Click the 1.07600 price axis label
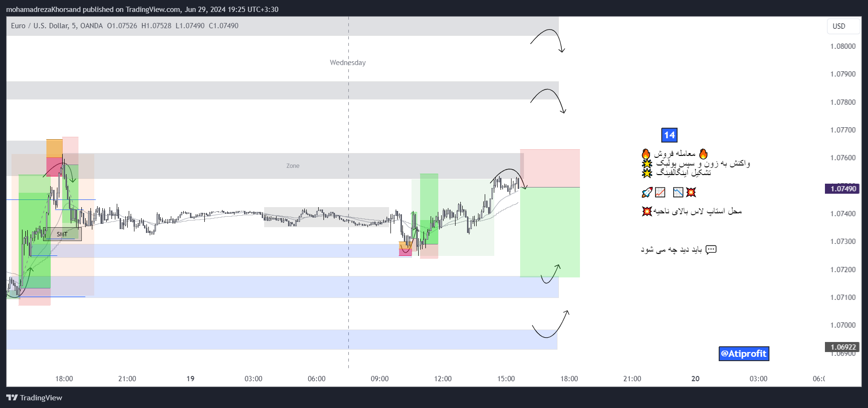This screenshot has width=868, height=408. (843, 158)
